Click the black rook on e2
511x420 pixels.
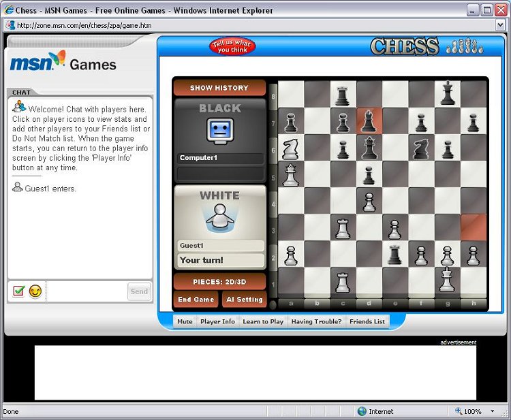pyautogui.click(x=394, y=255)
